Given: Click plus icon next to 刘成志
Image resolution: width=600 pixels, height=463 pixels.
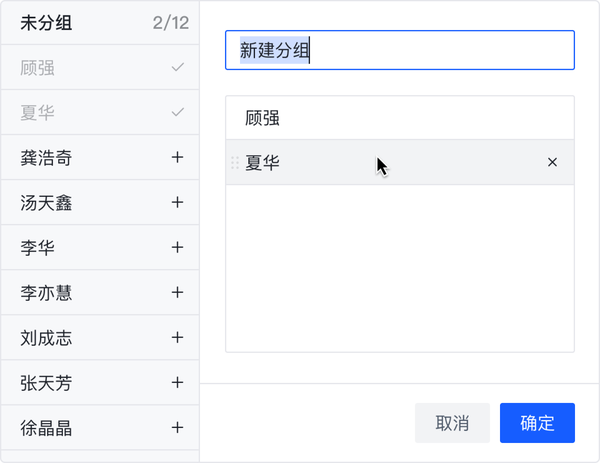Looking at the screenshot, I should [177, 337].
